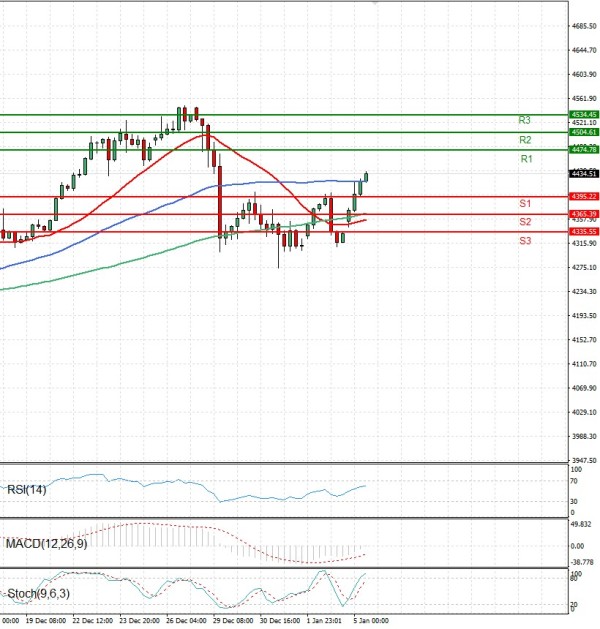Click the R1 resistance label
600x629 pixels.
click(x=526, y=159)
